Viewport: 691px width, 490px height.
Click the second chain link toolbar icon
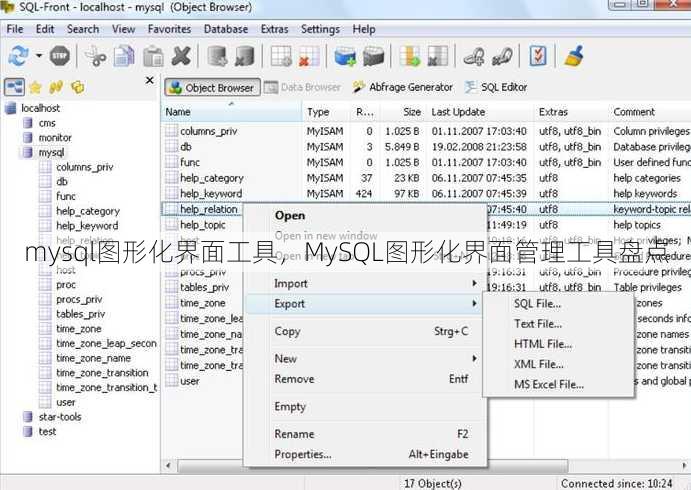502,56
